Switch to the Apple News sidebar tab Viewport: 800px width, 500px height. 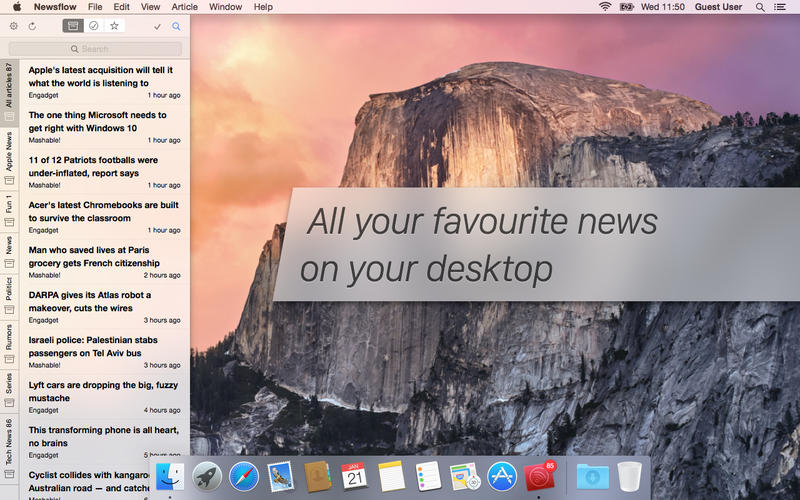[9, 158]
